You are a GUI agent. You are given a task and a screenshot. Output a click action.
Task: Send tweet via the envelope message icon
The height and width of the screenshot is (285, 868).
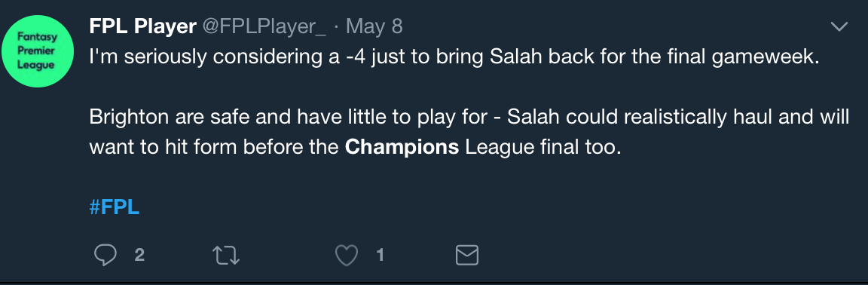click(x=466, y=255)
